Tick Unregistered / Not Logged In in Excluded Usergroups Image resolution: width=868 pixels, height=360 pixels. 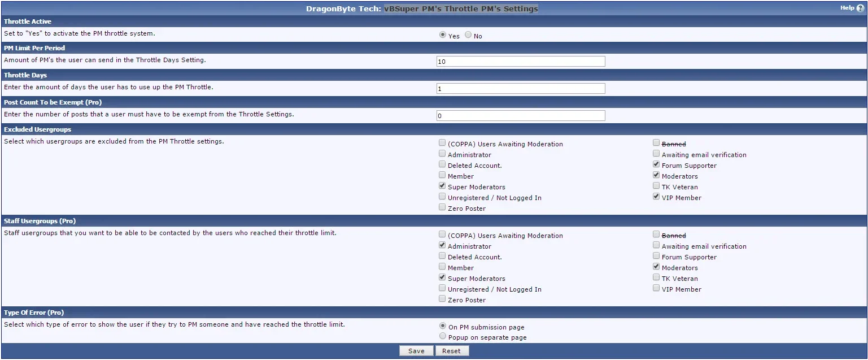pyautogui.click(x=442, y=197)
